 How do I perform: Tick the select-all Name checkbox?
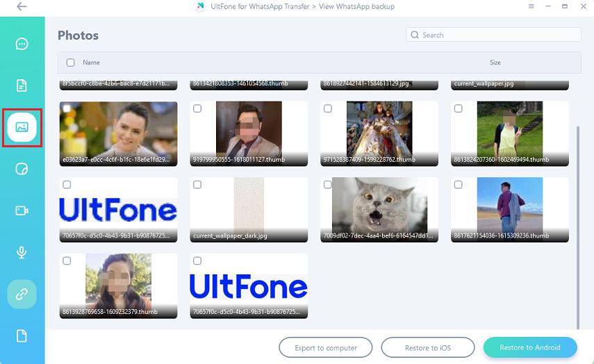pos(70,63)
